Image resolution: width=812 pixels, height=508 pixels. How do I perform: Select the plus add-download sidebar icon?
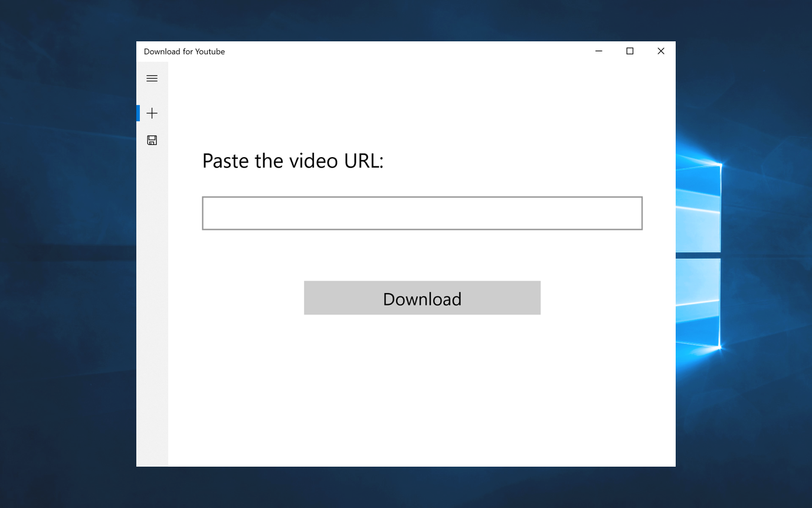pos(152,113)
